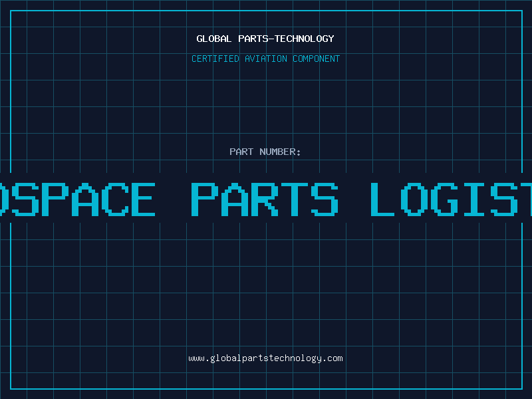The image size is (532, 399).
Task: Open the www.globalpartstechnology.com link
Action: (265, 358)
